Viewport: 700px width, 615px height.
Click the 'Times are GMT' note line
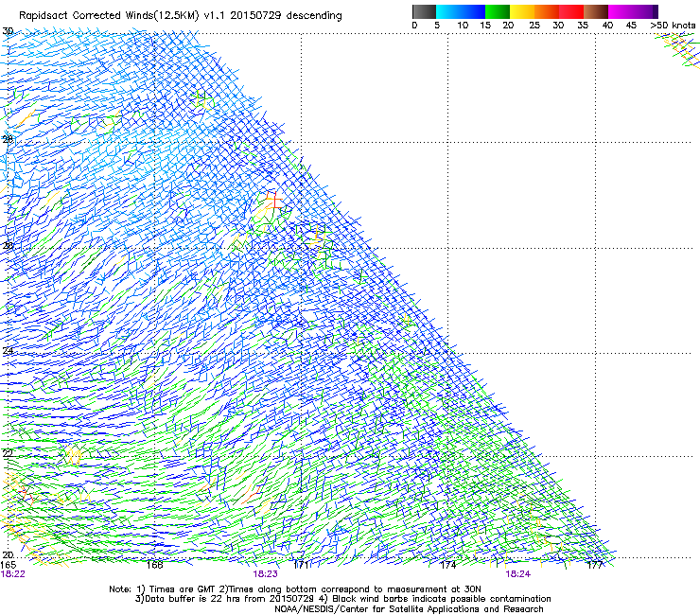294,589
